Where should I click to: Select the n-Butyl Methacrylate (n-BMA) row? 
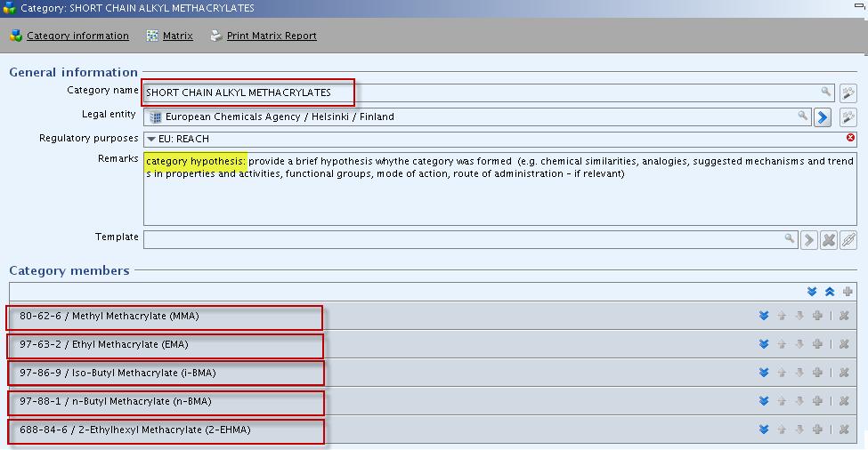(433, 401)
